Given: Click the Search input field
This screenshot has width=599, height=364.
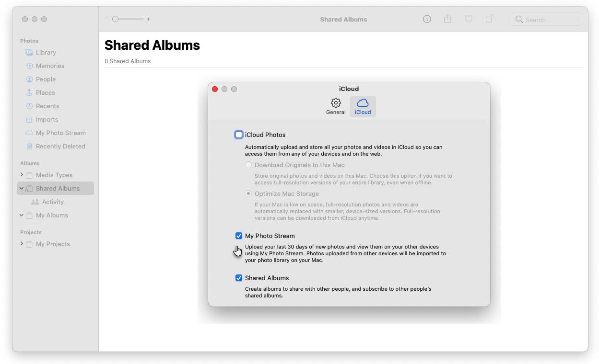Looking at the screenshot, I should click(x=546, y=20).
